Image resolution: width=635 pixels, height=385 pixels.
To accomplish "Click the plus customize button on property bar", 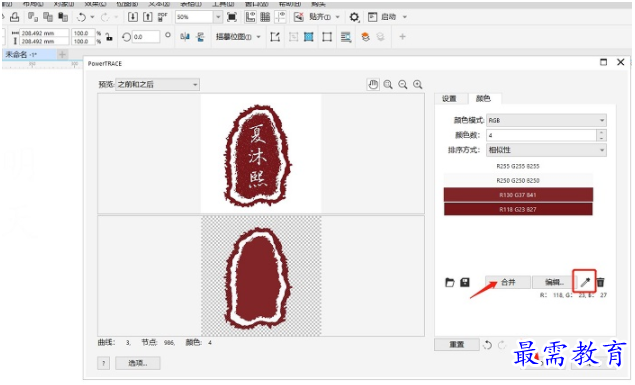I will coord(402,37).
